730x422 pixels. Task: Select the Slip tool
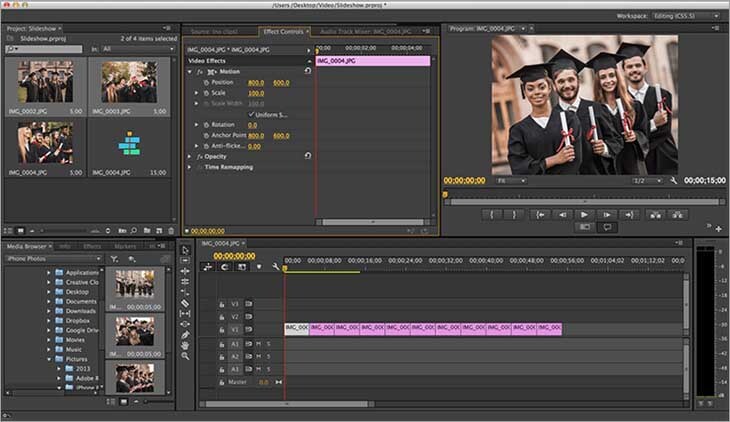click(x=185, y=314)
